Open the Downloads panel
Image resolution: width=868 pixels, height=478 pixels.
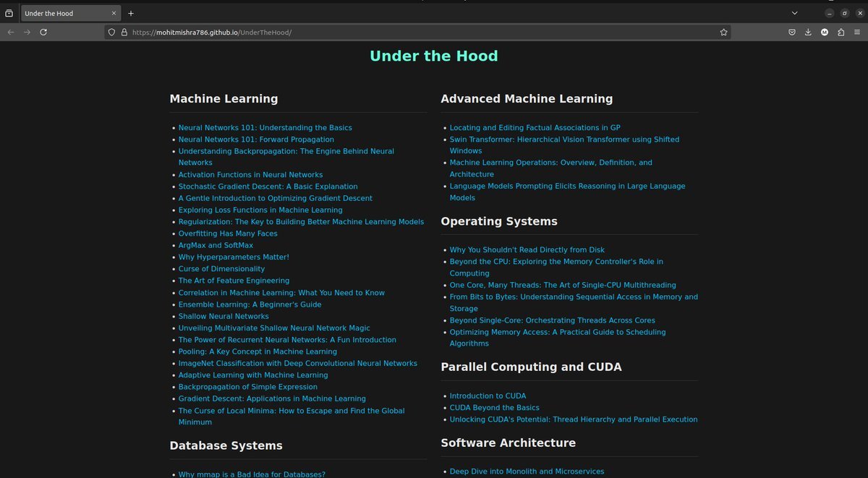click(808, 32)
